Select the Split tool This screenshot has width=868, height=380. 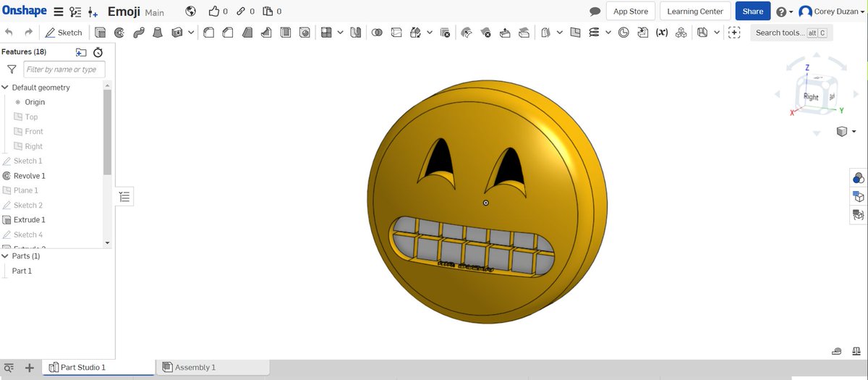[x=396, y=33]
